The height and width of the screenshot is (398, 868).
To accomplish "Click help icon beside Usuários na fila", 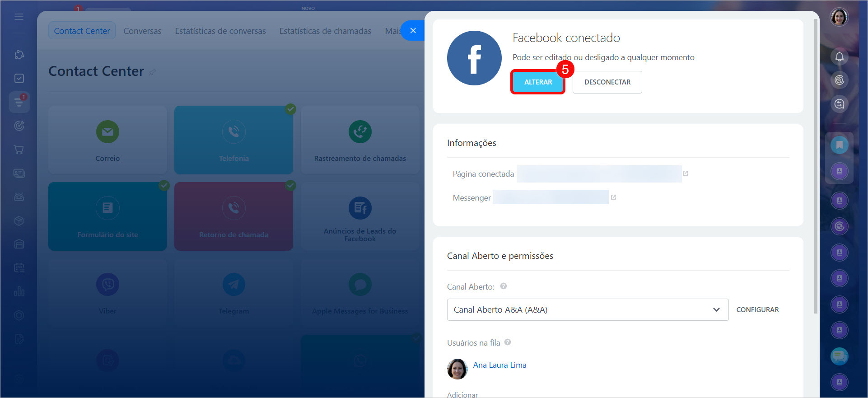I will (508, 342).
